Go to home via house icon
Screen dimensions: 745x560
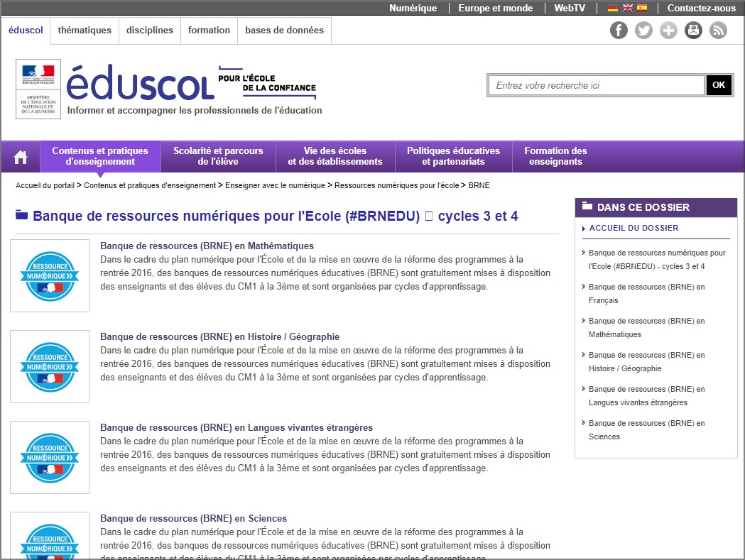click(x=21, y=157)
